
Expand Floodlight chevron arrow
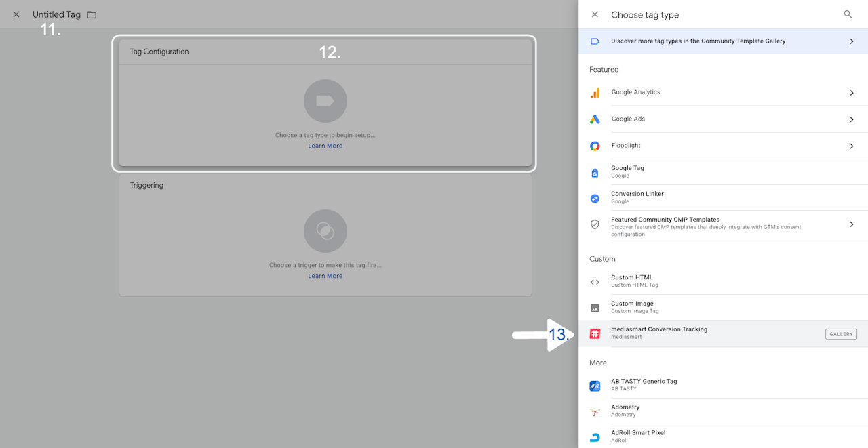click(x=852, y=146)
